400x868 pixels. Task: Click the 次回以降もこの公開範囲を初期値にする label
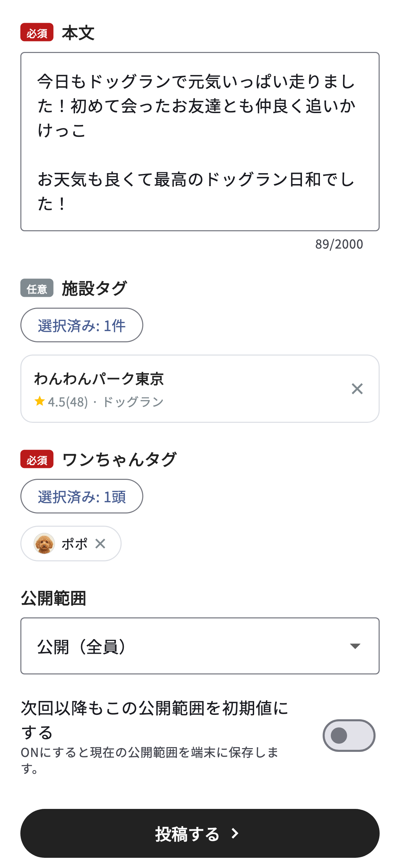tap(154, 720)
